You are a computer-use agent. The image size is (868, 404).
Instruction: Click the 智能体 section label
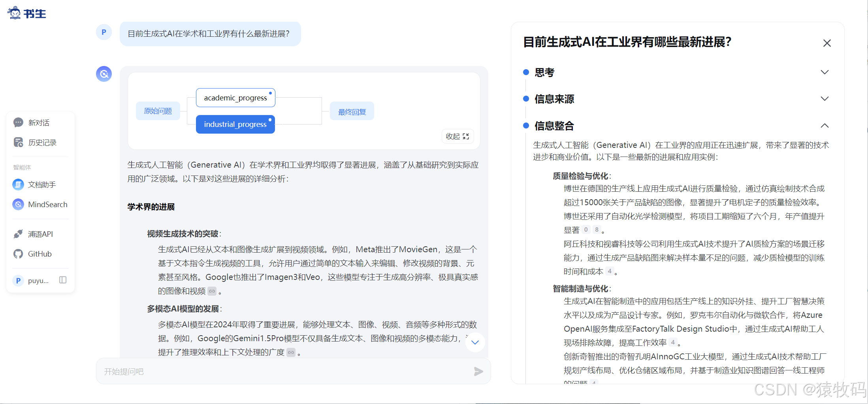[x=22, y=167]
